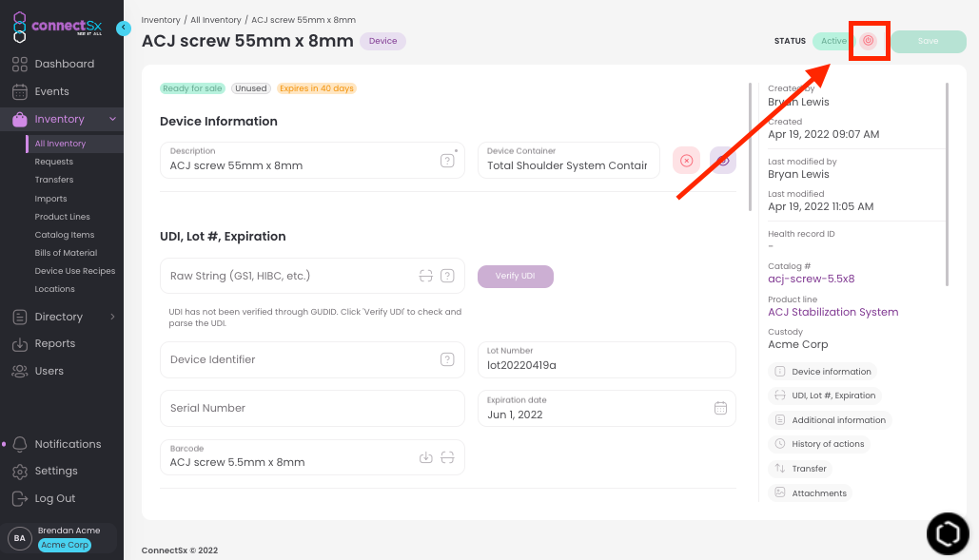
Task: Remove device container using red X icon
Action: (686, 160)
